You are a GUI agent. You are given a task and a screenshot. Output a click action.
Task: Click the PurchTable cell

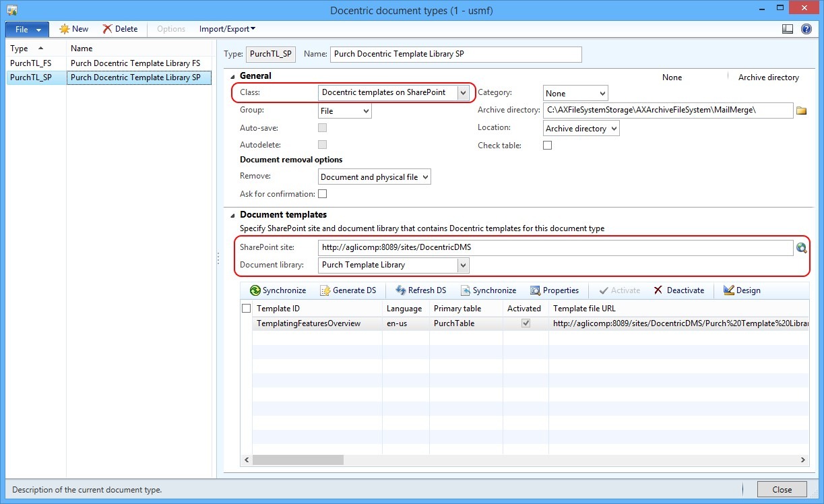[x=466, y=323]
